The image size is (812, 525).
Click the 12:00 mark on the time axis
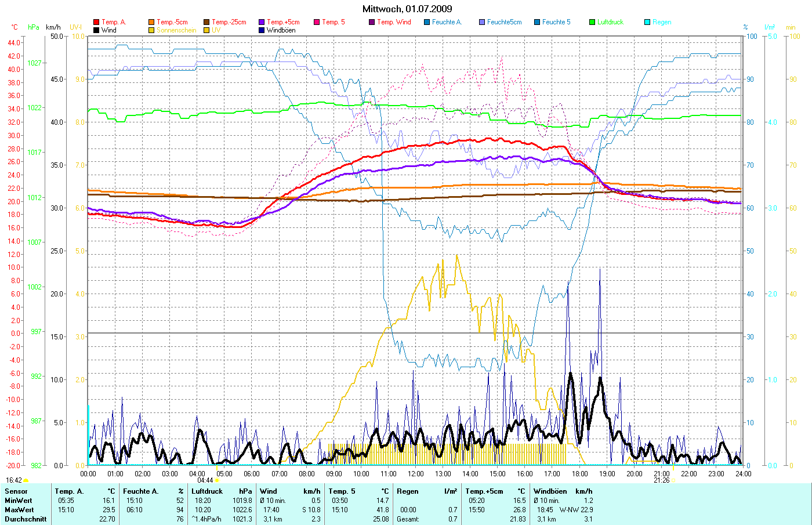click(x=416, y=473)
